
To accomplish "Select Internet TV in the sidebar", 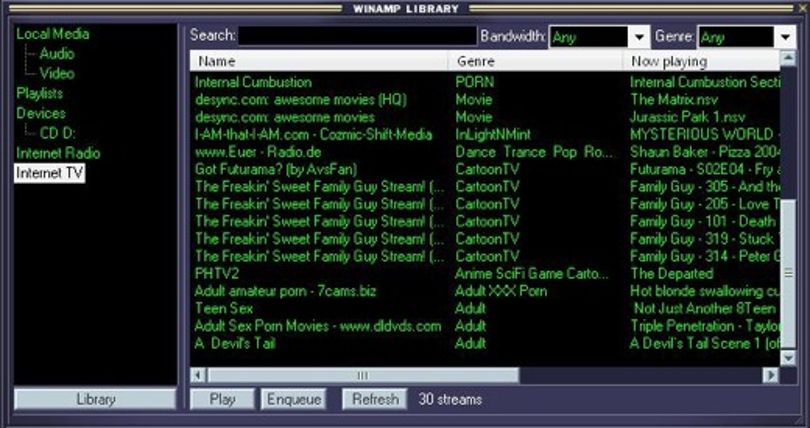I will (50, 173).
